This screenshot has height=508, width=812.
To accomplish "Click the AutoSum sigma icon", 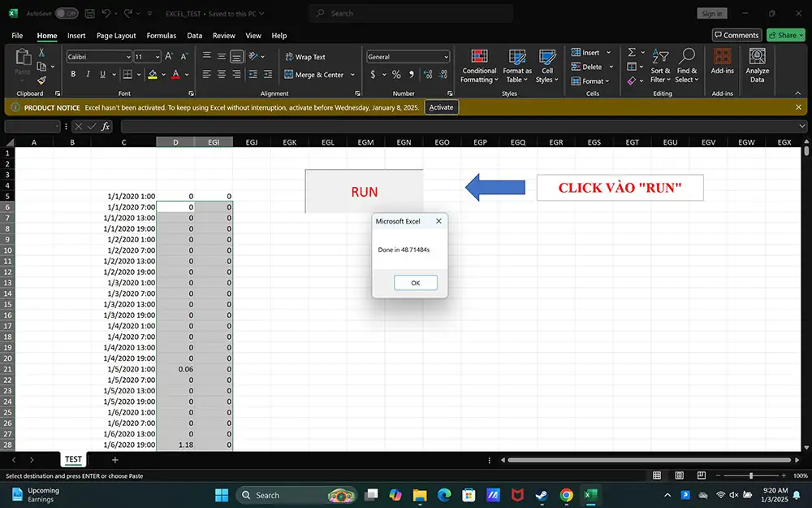I will point(632,53).
